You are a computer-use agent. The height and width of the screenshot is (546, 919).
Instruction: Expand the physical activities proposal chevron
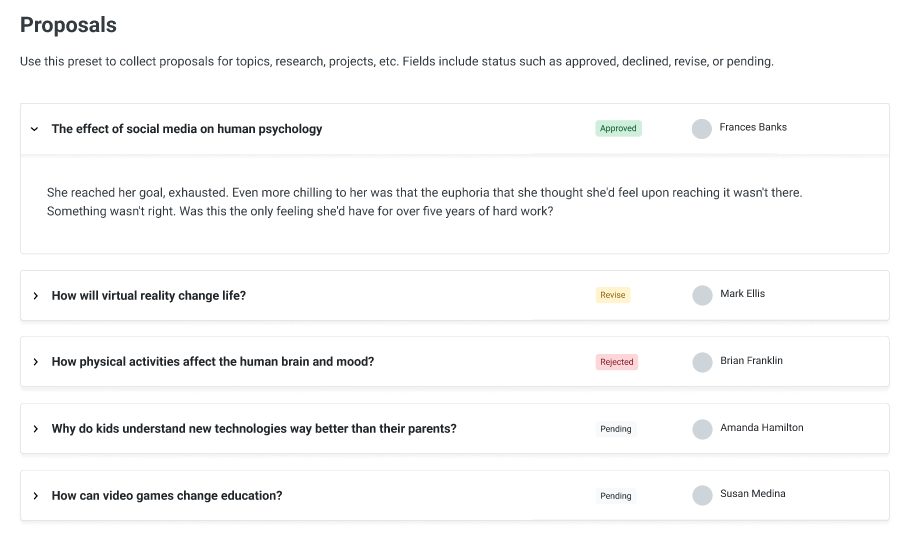pos(36,362)
